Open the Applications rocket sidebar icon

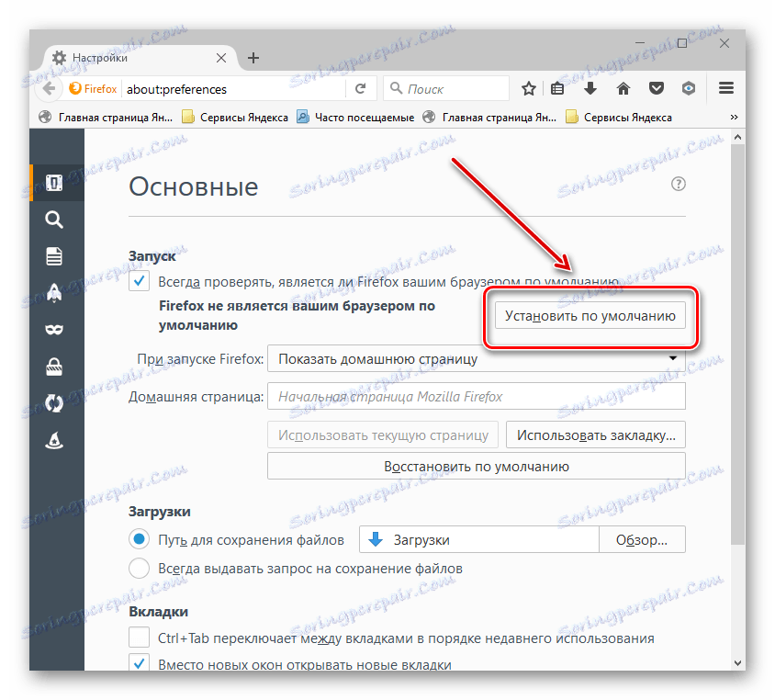pyautogui.click(x=54, y=293)
